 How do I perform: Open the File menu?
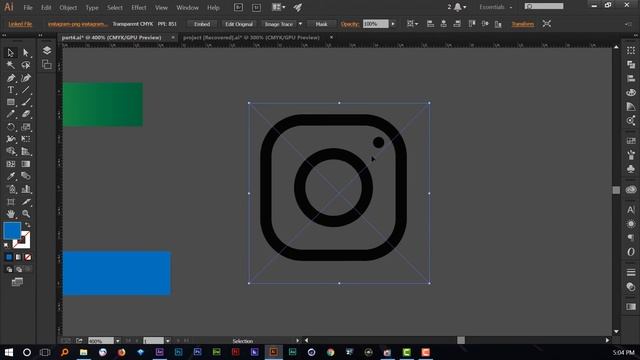click(x=28, y=7)
